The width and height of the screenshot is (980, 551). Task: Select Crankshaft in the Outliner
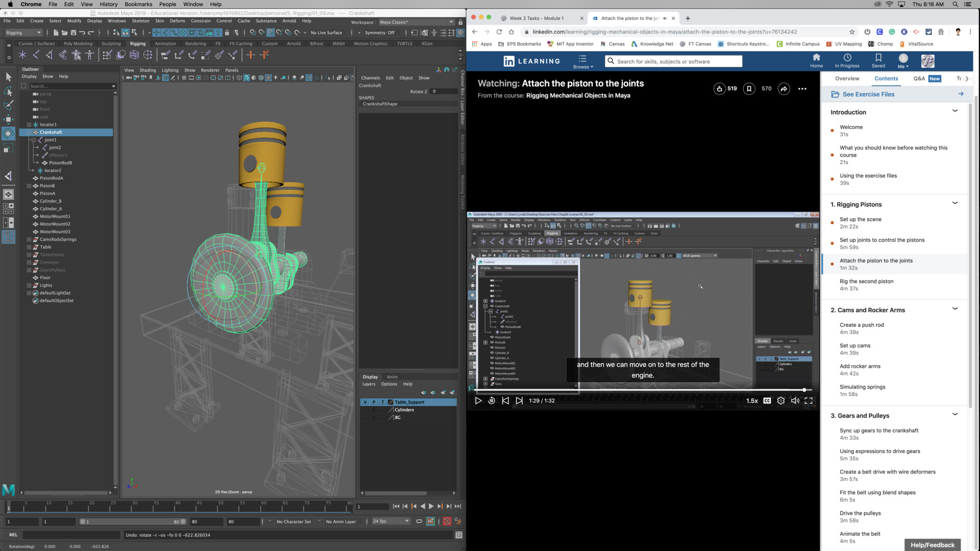pos(51,132)
